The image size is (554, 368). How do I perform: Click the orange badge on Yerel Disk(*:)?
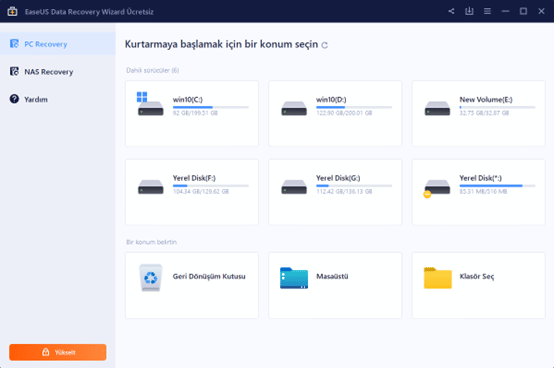pos(427,194)
